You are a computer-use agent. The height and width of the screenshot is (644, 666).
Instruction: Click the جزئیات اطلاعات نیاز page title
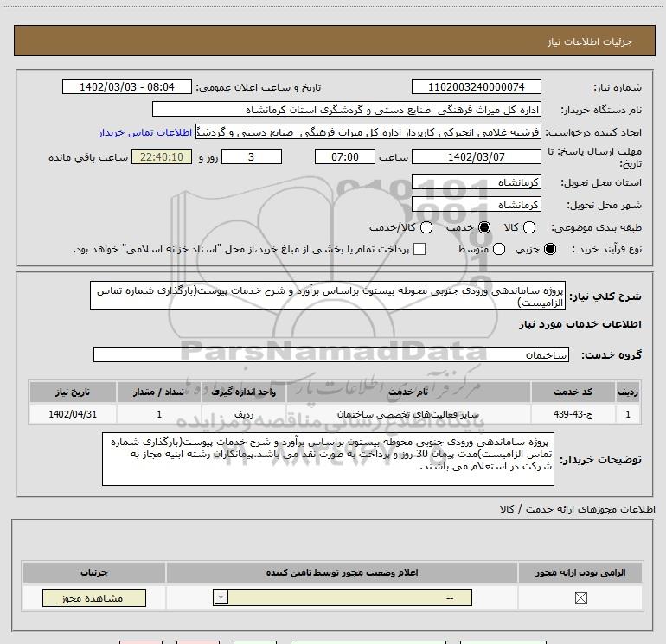tap(589, 41)
